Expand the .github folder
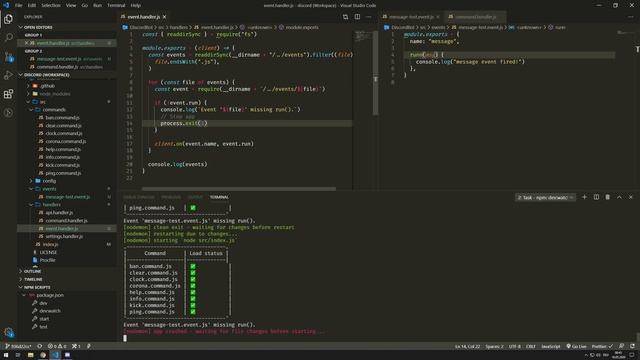The height and width of the screenshot is (360, 640). (47, 86)
